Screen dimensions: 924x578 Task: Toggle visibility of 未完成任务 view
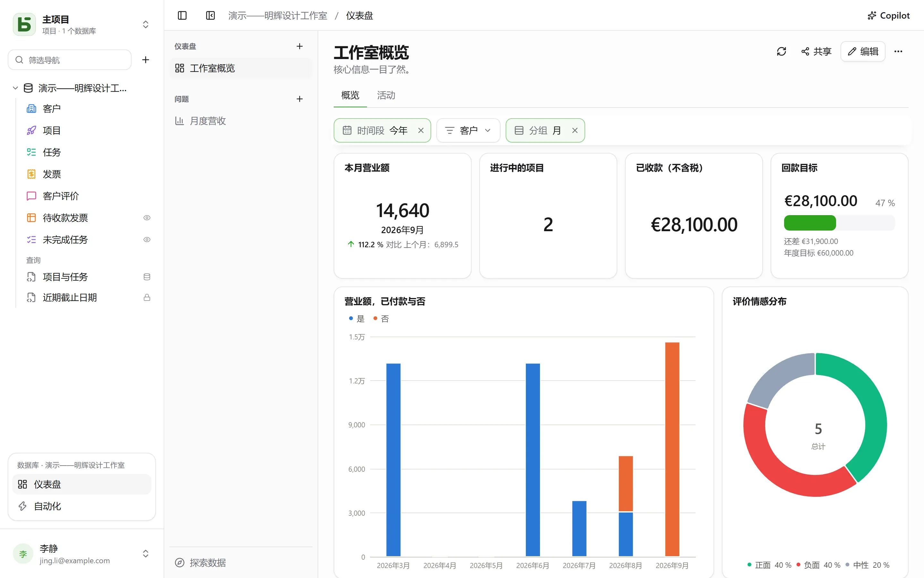(x=147, y=239)
